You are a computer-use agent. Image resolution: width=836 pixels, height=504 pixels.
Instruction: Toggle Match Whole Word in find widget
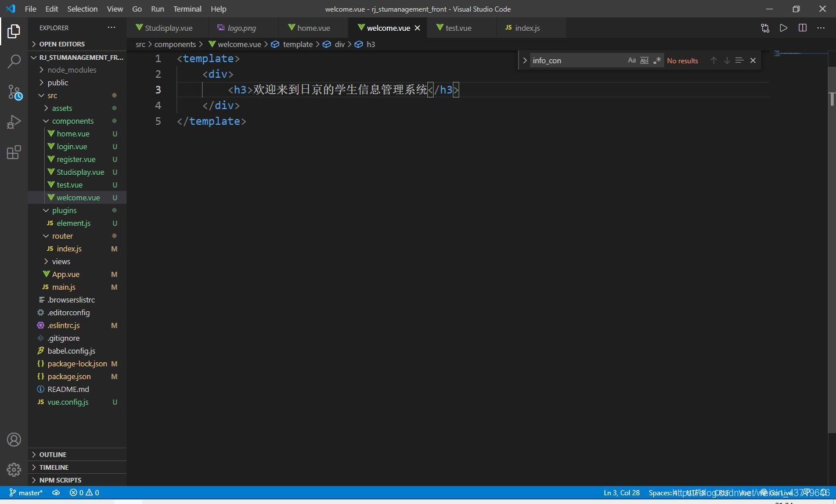pyautogui.click(x=644, y=60)
